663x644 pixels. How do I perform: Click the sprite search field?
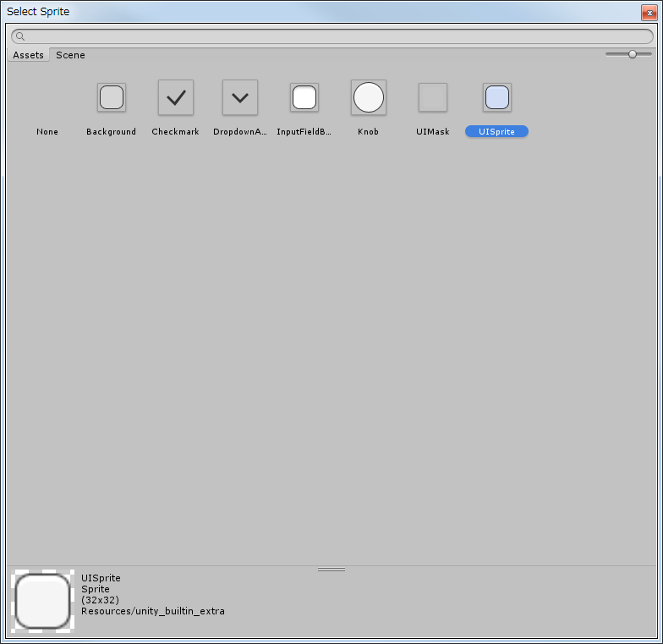(x=332, y=36)
